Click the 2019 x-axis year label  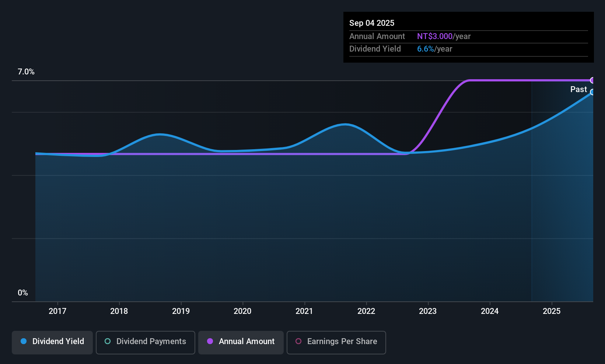pos(181,311)
